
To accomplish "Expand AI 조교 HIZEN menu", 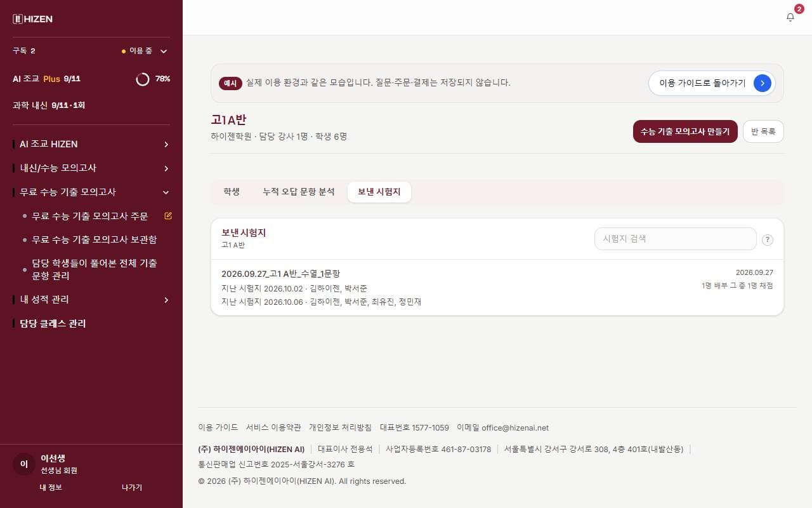I will point(91,144).
